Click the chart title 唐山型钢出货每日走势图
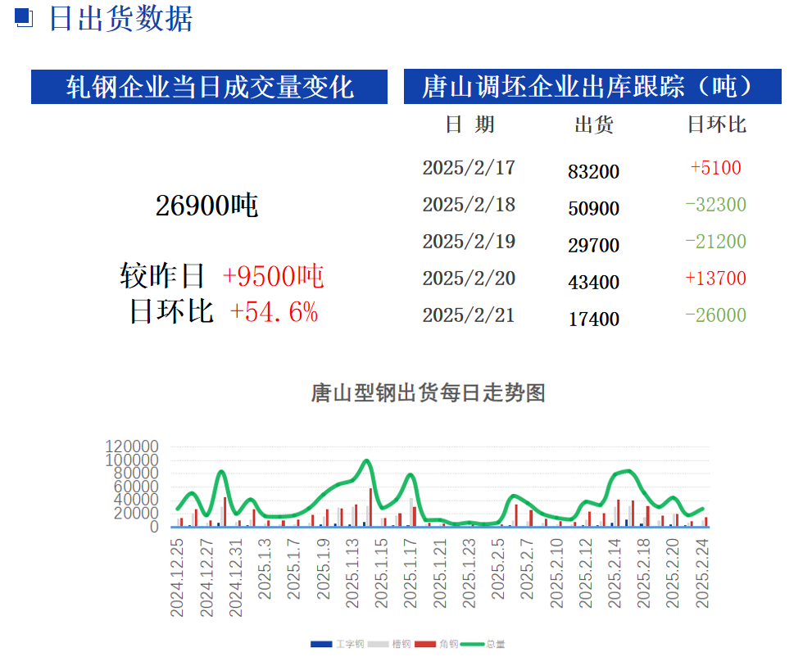This screenshot has width=812, height=666. click(428, 393)
